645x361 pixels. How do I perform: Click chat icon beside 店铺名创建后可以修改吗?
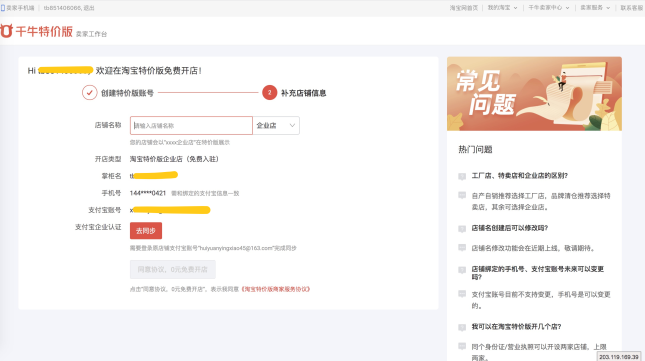(462, 229)
